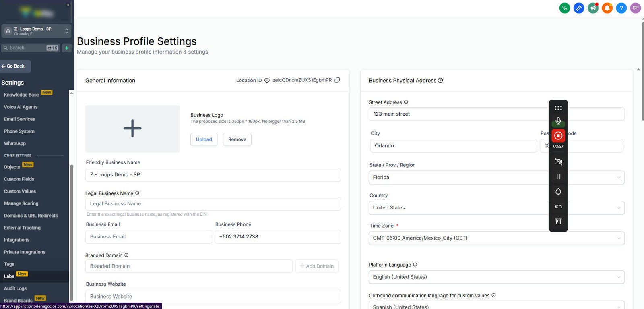This screenshot has width=644, height=309.
Task: Open Integrations in the settings sidebar
Action: pos(17,240)
